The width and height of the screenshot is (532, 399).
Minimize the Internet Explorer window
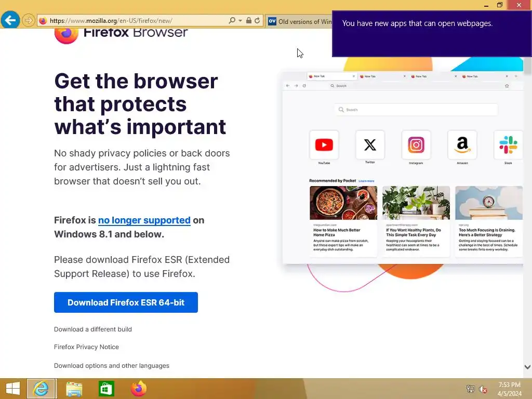[486, 5]
